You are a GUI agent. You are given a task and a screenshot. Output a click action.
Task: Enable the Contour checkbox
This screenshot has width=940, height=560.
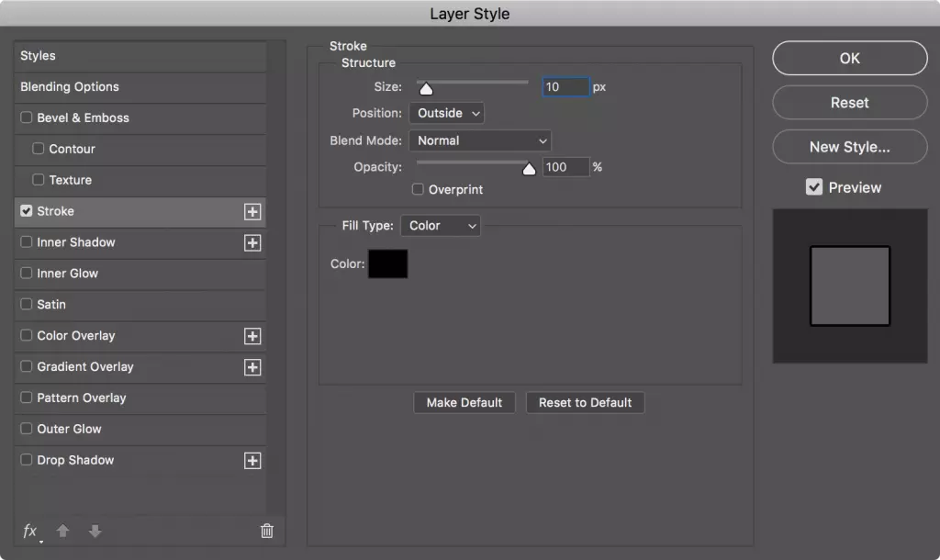[x=39, y=148]
